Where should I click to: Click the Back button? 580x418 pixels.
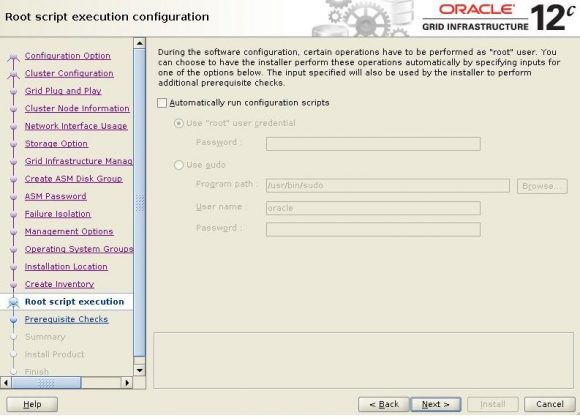384,404
